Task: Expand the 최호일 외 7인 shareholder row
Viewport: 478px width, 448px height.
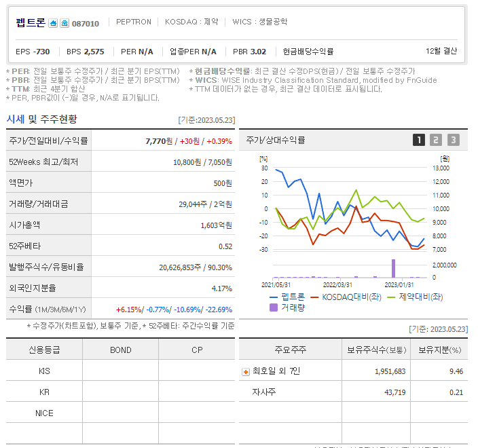Action: [x=246, y=372]
